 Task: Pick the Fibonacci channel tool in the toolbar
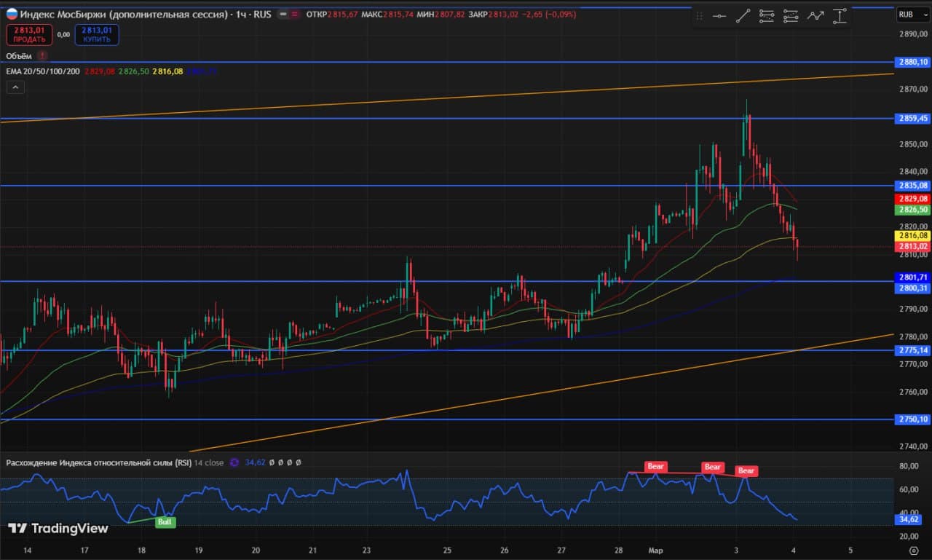pos(791,16)
